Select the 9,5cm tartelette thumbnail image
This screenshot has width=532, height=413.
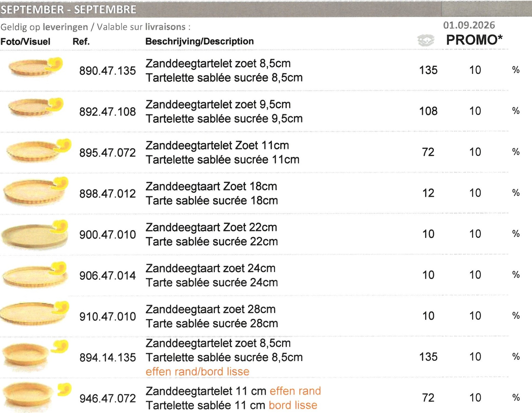point(36,107)
